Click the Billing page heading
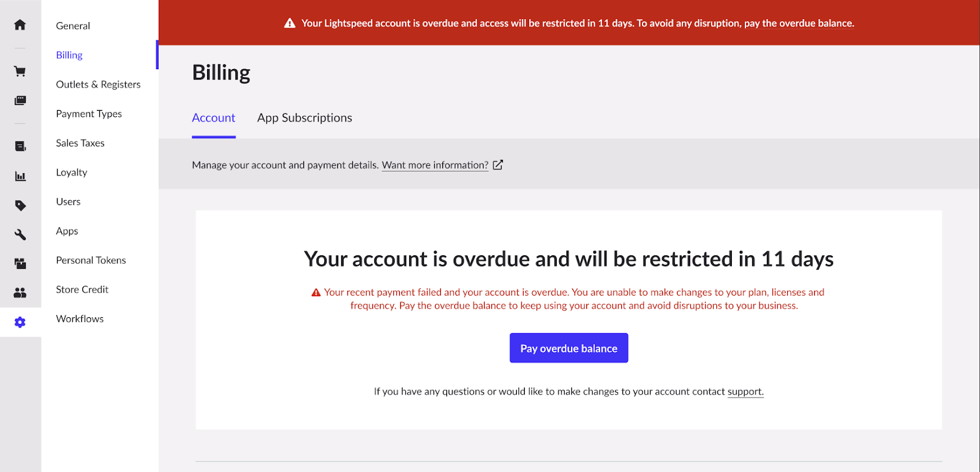 [x=221, y=72]
